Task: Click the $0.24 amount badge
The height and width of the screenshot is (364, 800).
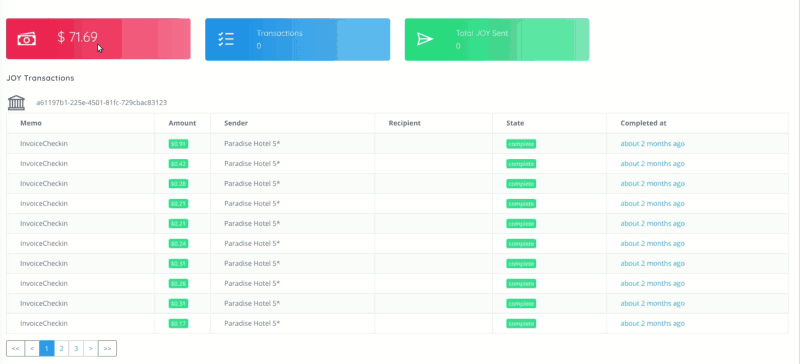Action: click(179, 244)
